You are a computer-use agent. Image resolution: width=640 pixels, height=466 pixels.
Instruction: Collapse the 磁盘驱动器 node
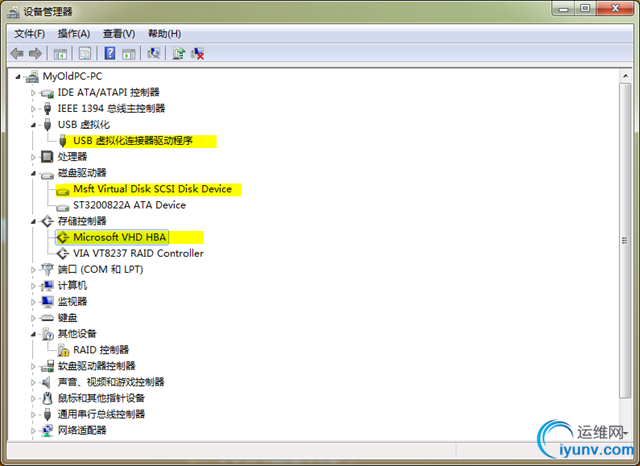tap(33, 173)
